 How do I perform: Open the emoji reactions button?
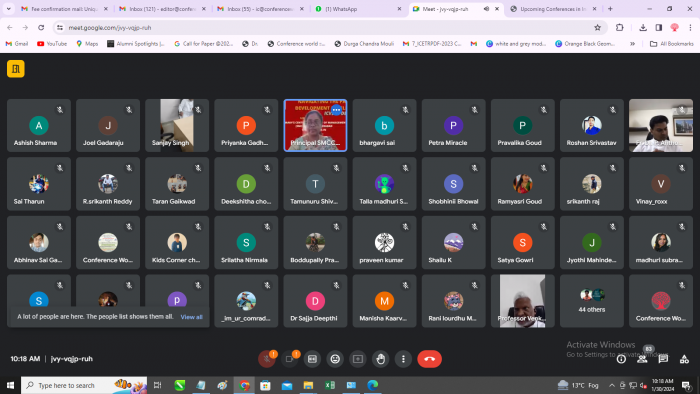(x=335, y=359)
